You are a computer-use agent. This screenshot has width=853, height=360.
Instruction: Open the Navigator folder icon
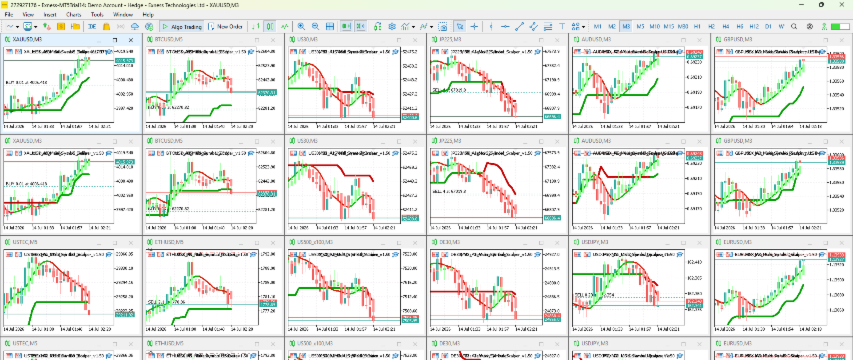tap(76, 26)
